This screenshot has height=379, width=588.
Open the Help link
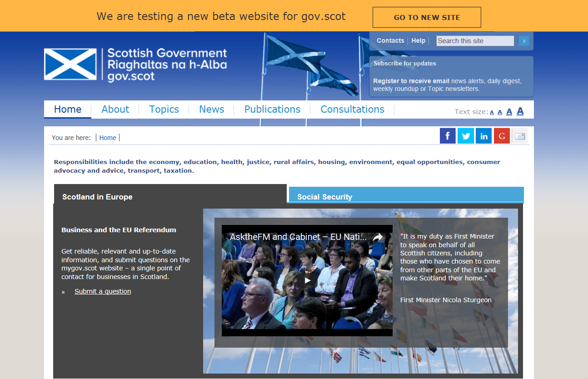pyautogui.click(x=419, y=40)
